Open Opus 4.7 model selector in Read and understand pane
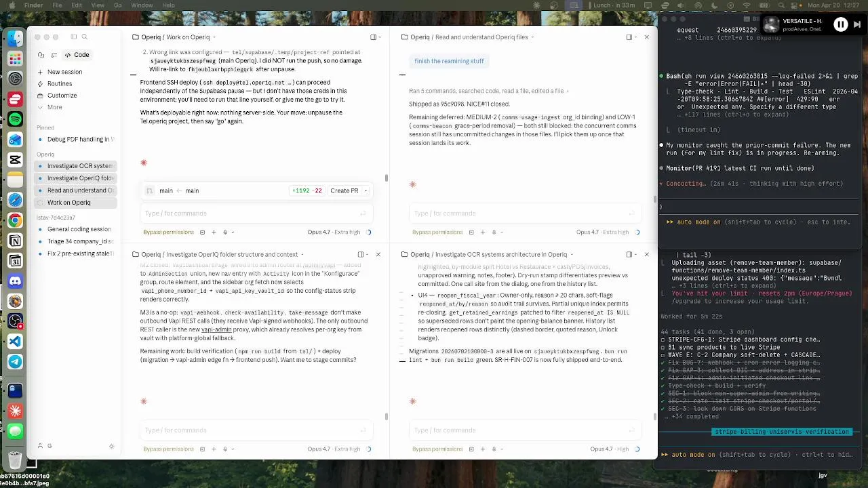 (602, 232)
